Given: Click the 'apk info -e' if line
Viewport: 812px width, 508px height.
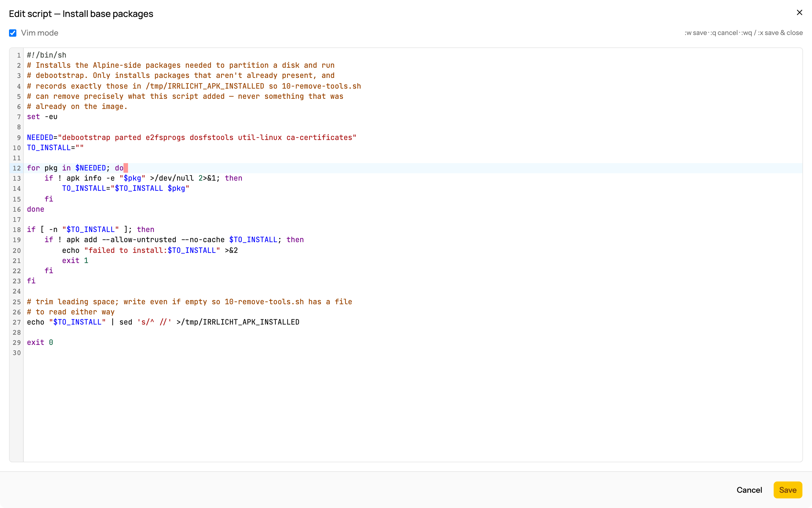Looking at the screenshot, I should [x=143, y=178].
